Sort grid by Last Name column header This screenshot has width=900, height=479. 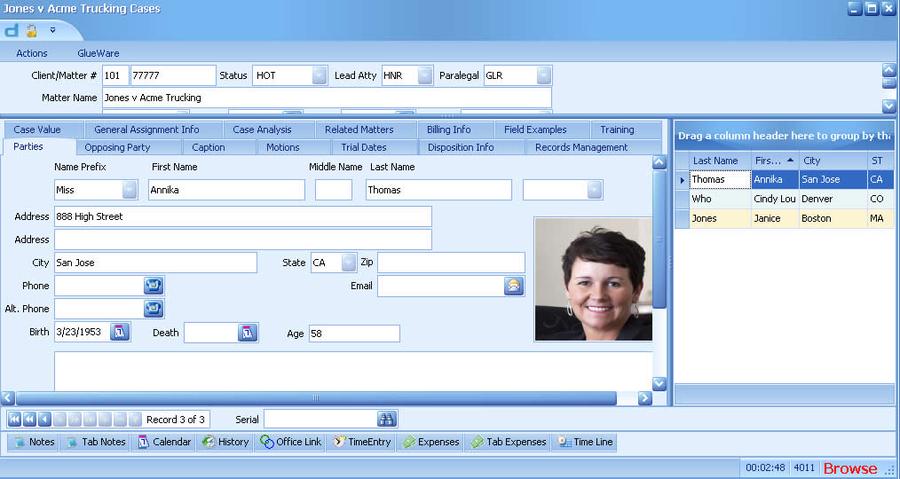(720, 161)
